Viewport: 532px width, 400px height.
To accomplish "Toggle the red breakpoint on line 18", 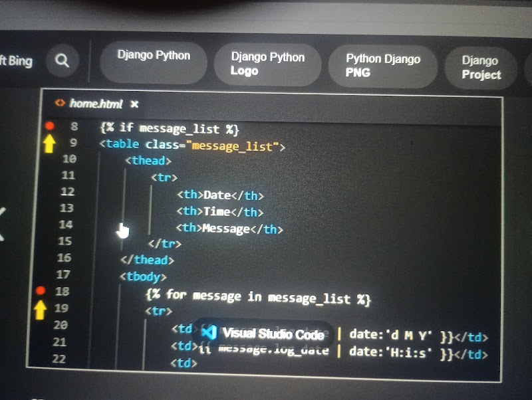I will point(41,290).
